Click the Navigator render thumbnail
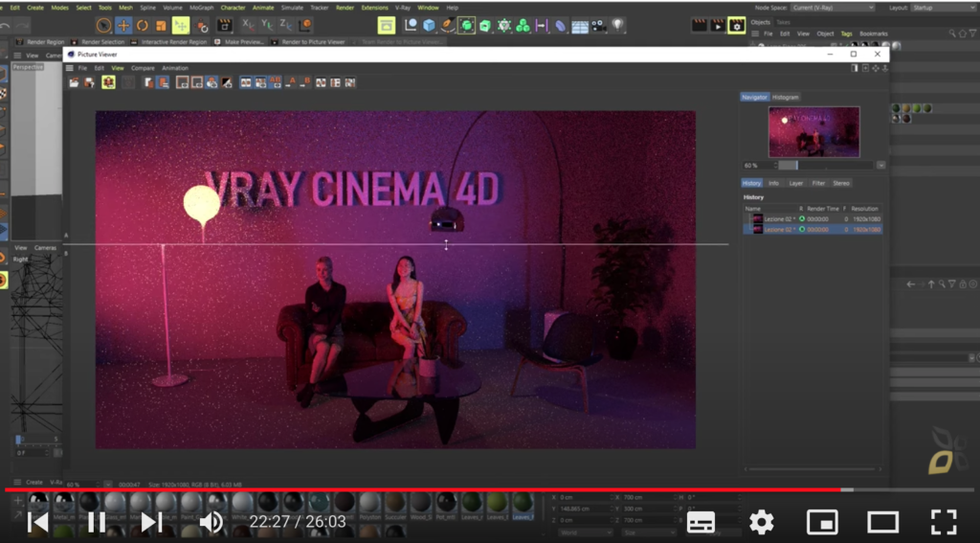This screenshot has height=543, width=980. click(813, 132)
